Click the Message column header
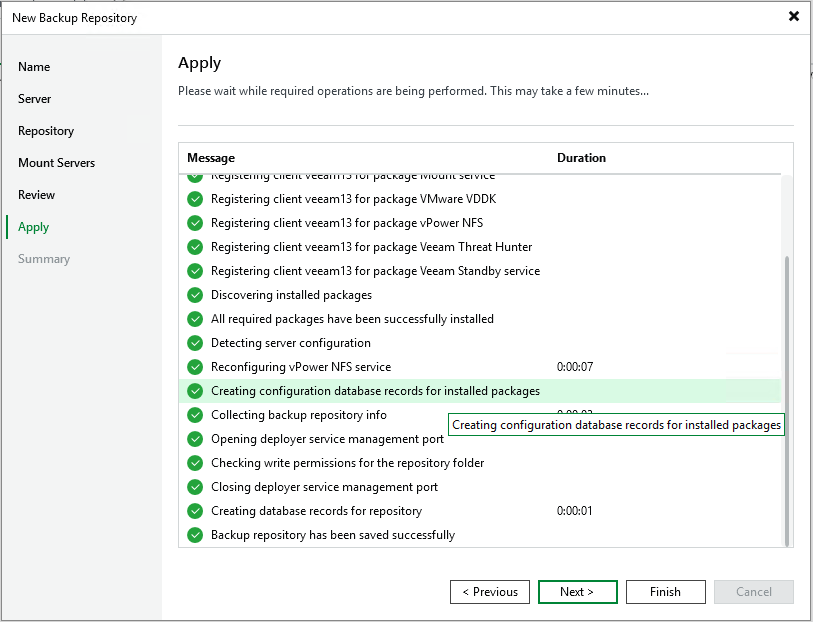Viewport: 813px width, 622px height. tap(211, 158)
